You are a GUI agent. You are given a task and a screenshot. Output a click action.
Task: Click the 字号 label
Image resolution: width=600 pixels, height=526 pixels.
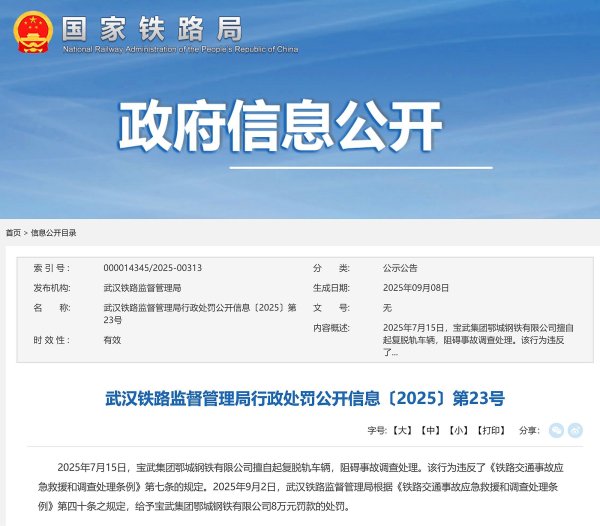[377, 430]
